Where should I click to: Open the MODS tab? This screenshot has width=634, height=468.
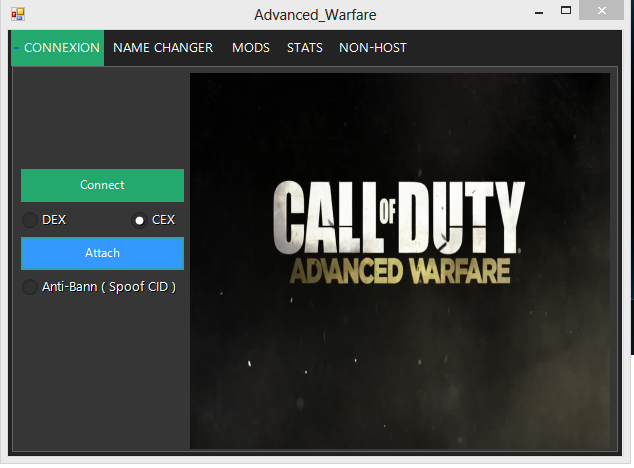251,48
